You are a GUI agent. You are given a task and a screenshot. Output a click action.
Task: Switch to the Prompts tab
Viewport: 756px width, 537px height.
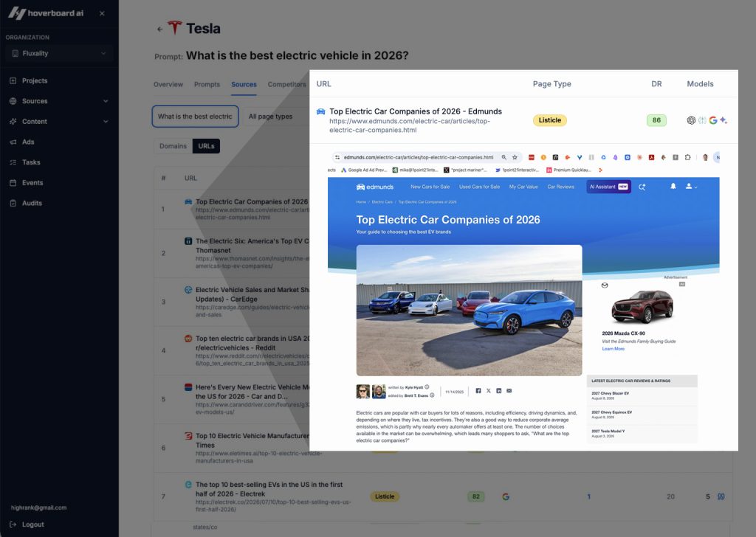(207, 84)
